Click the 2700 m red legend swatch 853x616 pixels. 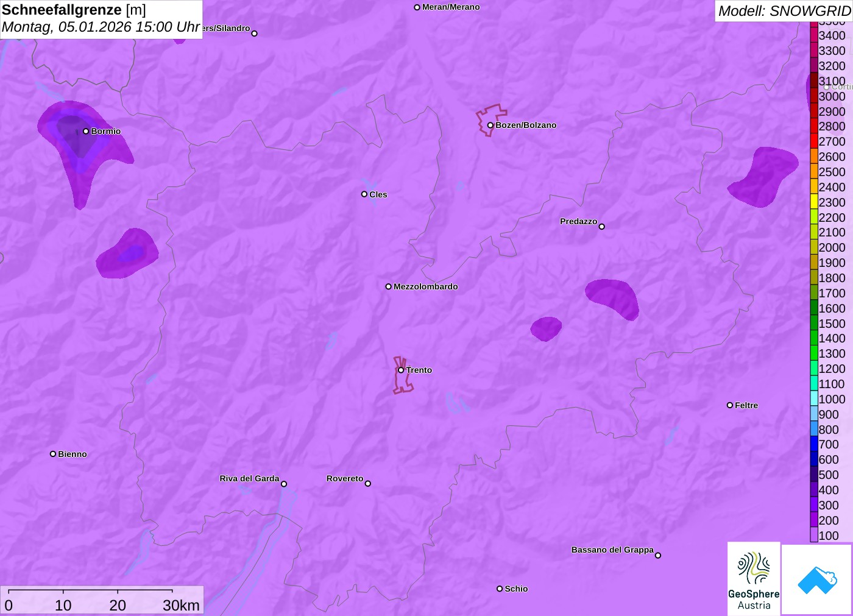point(814,141)
